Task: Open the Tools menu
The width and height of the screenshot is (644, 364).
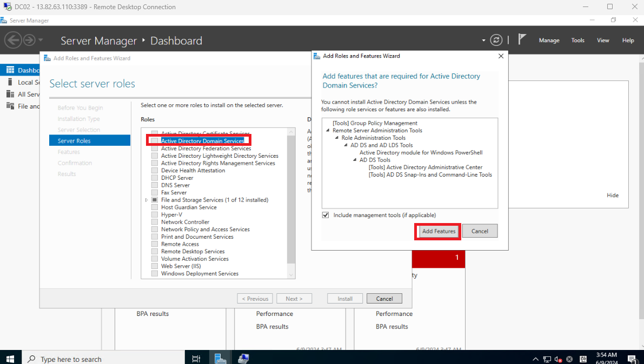Action: 577,40
